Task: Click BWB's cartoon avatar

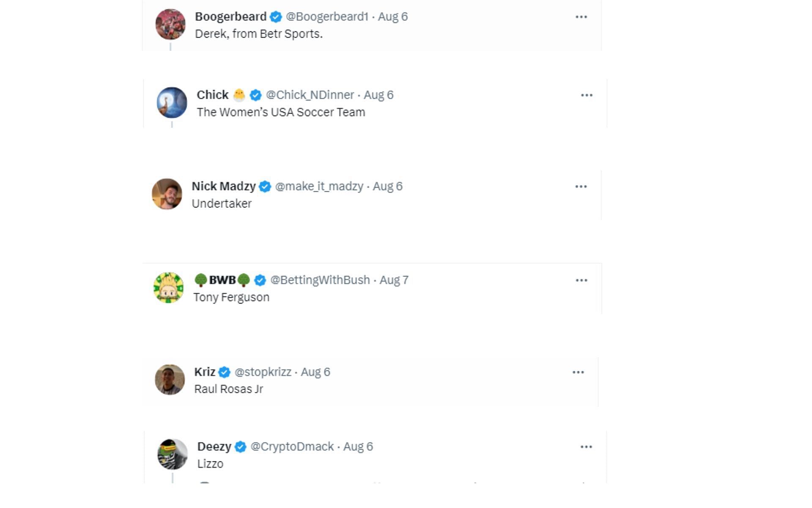Action: 168,288
